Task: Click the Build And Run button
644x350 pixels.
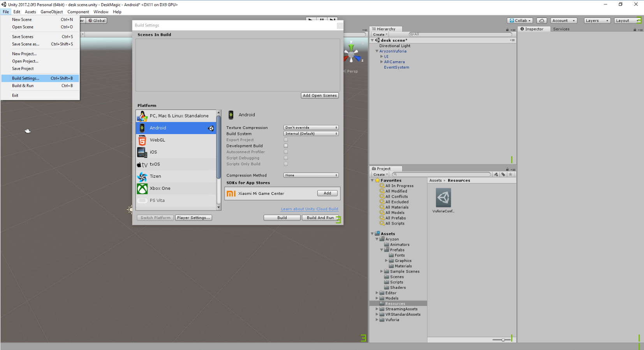Action: (320, 218)
